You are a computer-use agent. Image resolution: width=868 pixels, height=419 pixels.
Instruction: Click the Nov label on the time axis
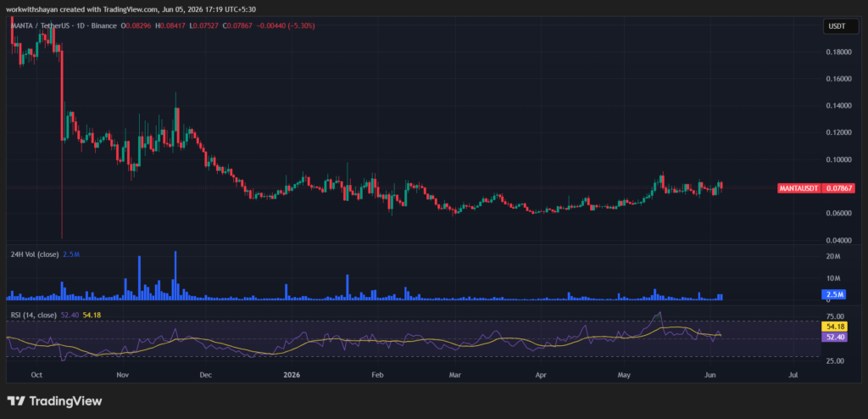click(x=123, y=375)
